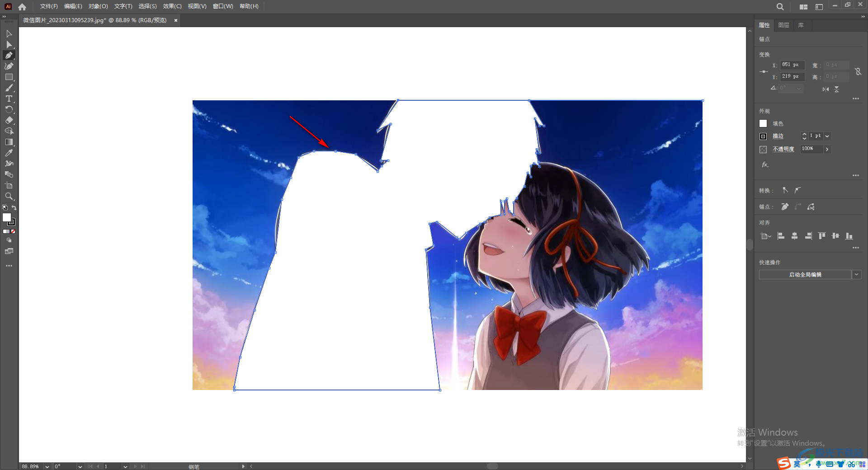Screen dimensions: 868x470
Task: Reset to default fill and stroke
Action: [5, 208]
